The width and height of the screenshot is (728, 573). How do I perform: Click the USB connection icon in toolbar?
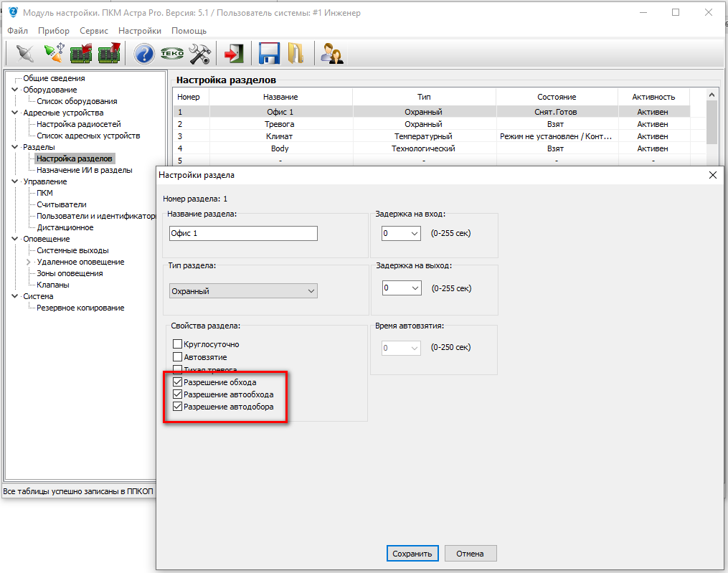tap(54, 54)
